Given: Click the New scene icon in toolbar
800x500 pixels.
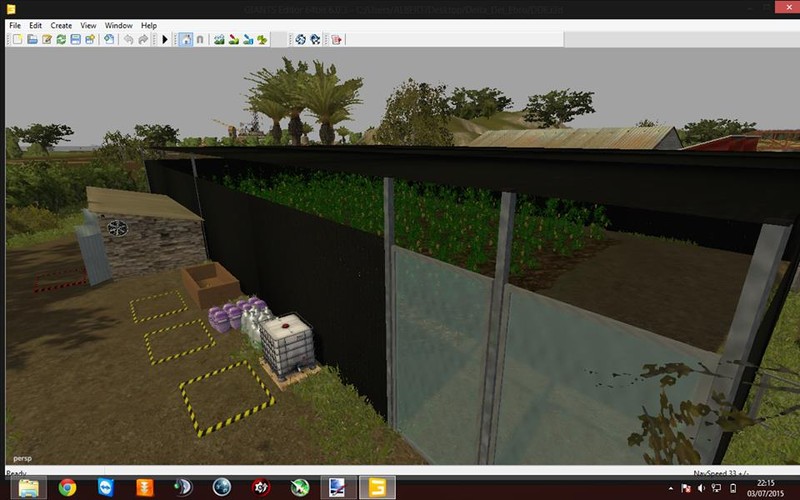Looking at the screenshot, I should click(17, 40).
